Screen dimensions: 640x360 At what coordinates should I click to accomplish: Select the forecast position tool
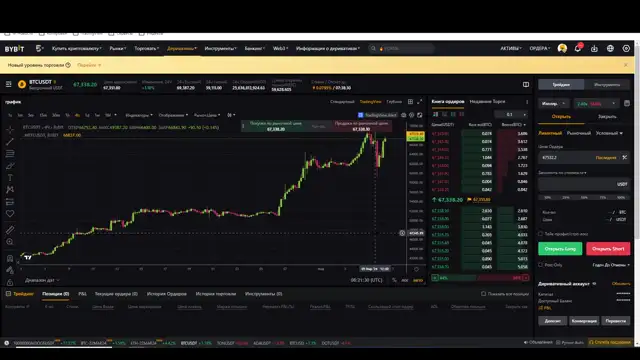pos(10,202)
